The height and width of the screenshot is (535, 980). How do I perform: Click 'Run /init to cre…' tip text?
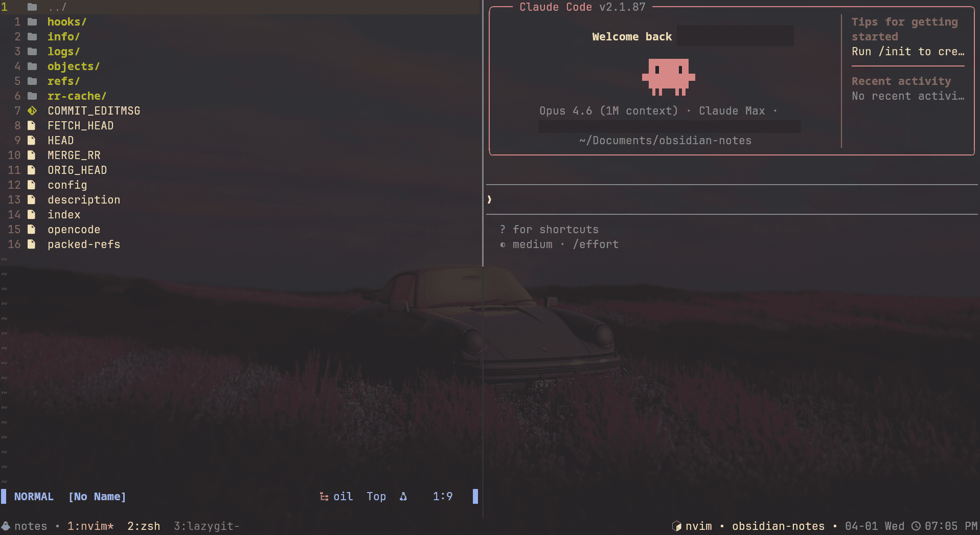tap(908, 52)
